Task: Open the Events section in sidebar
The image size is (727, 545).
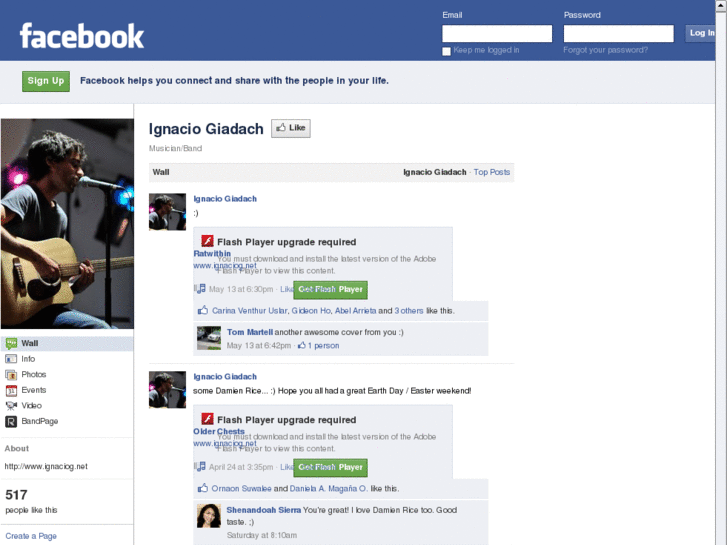Action: [67, 391]
